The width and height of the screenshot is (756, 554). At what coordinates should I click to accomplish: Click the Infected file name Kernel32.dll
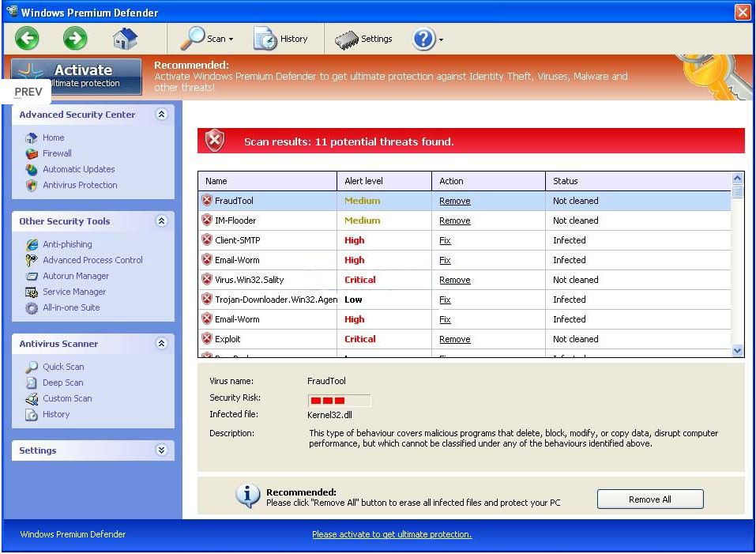pos(329,415)
